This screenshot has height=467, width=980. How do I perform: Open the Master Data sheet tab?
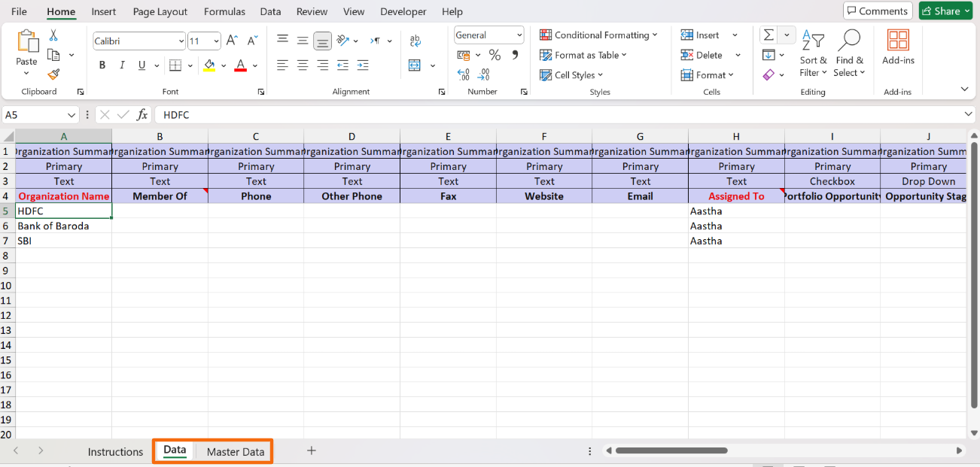pyautogui.click(x=236, y=451)
